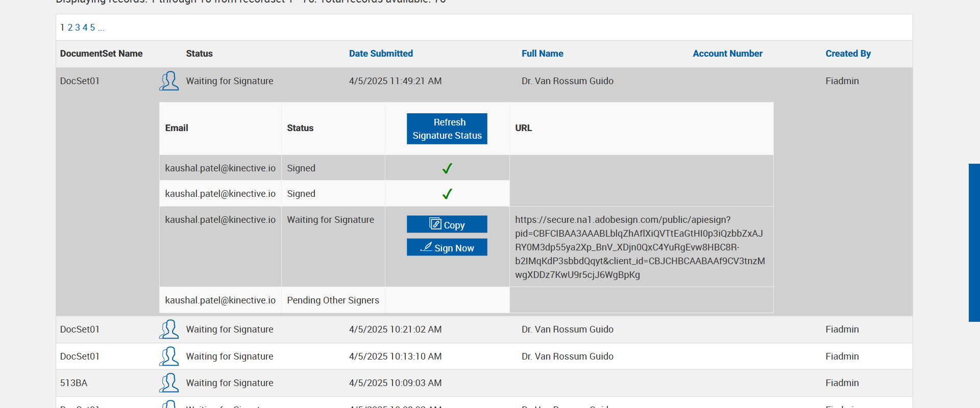The image size is (980, 408).
Task: Click the Adobe Sign signing URL text
Action: (640, 247)
